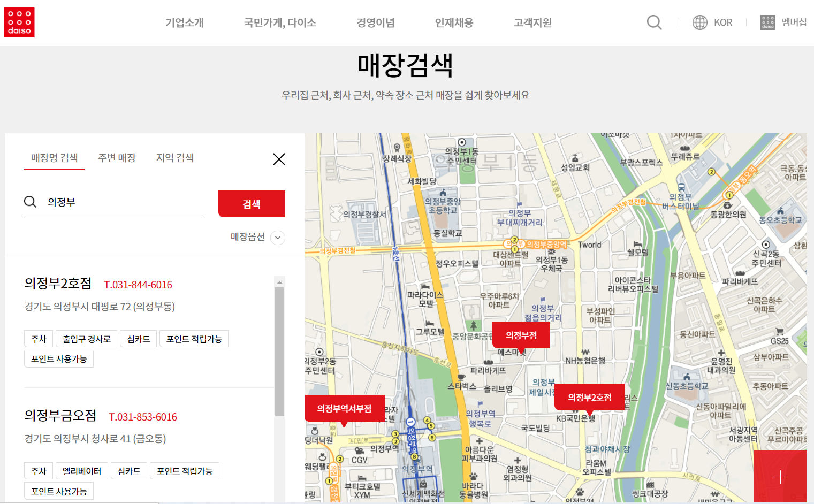Click the 의정부 버스터미널 icon on map

tap(681, 188)
